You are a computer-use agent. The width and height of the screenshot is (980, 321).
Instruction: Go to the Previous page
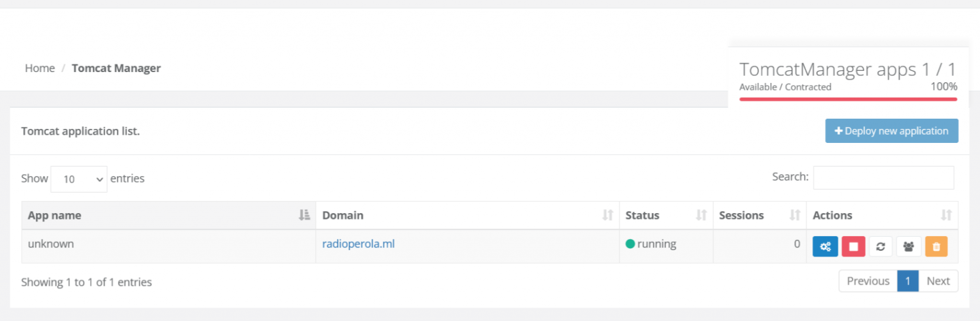[868, 281]
